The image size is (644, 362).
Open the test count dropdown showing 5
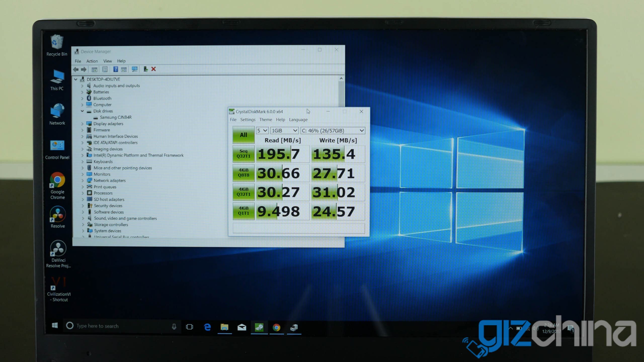tap(262, 130)
